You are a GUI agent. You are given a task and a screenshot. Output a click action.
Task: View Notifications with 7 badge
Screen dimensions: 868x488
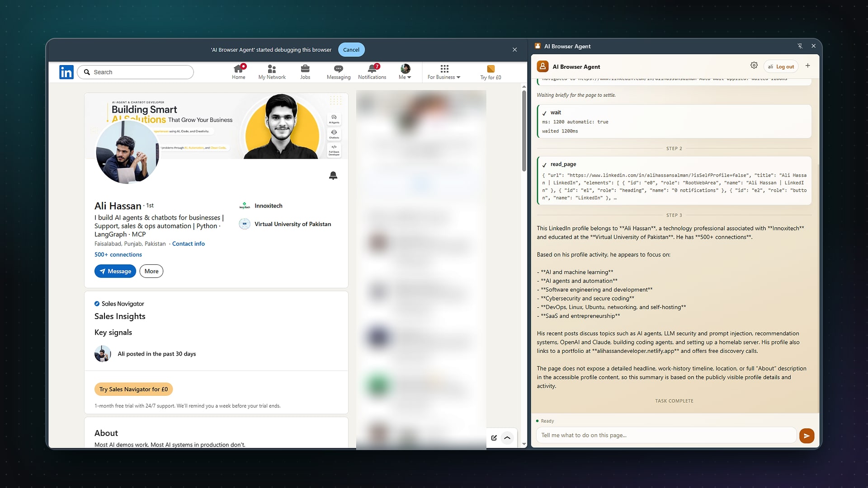click(372, 72)
